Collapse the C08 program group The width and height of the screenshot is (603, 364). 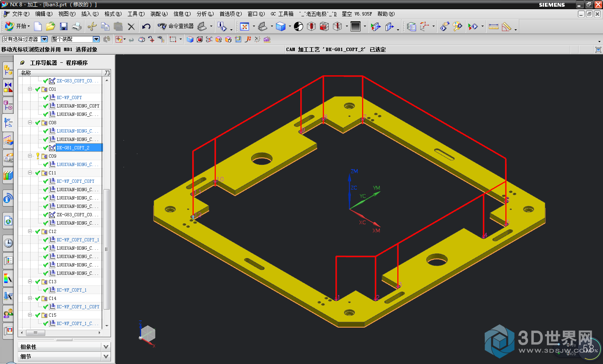30,123
